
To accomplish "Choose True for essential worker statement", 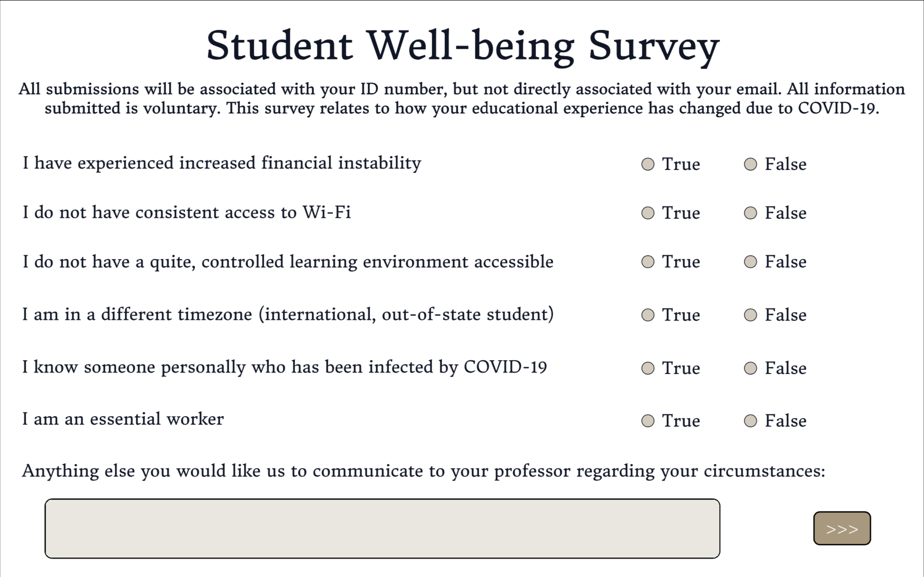I will 648,421.
